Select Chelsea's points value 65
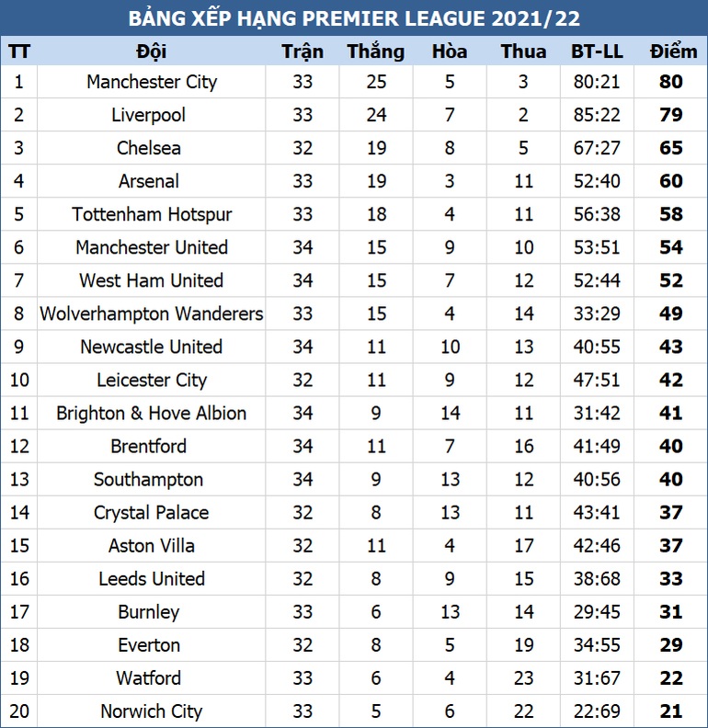The height and width of the screenshot is (728, 708). tap(671, 148)
